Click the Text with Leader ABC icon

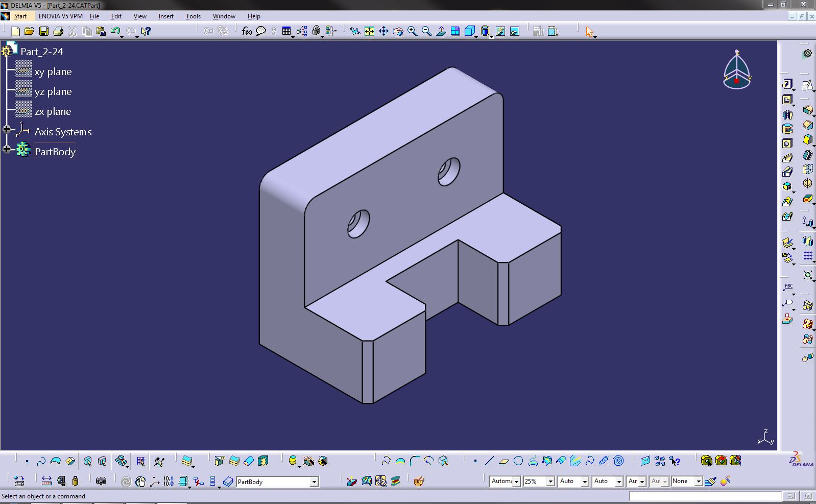(788, 287)
